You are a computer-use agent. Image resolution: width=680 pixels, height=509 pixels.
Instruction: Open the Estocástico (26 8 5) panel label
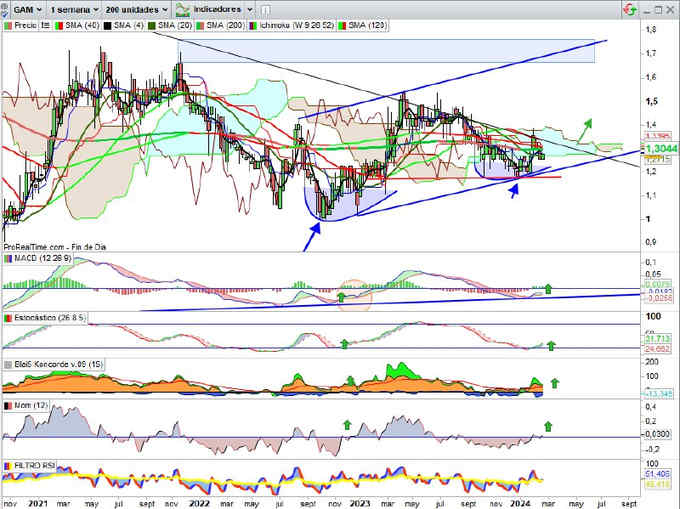(x=49, y=318)
